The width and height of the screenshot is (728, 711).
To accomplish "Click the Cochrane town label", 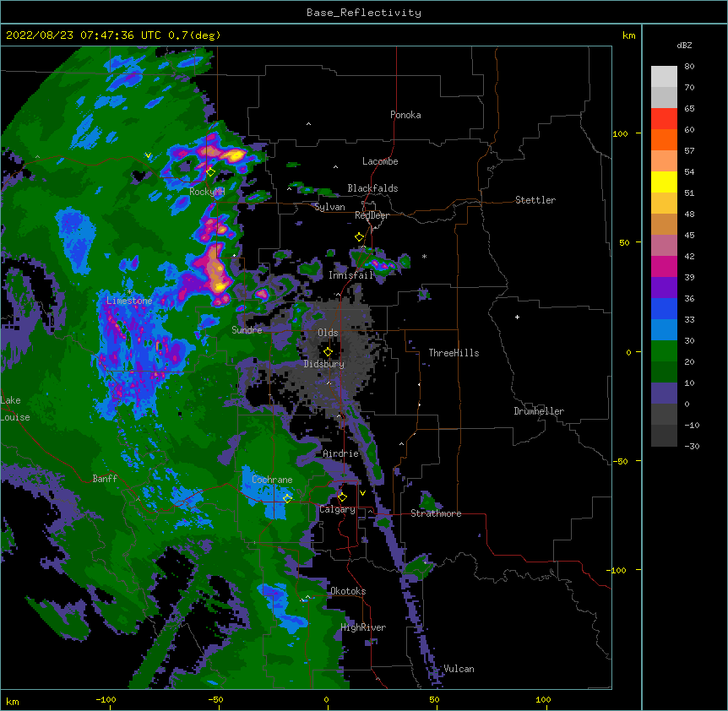I will [272, 480].
